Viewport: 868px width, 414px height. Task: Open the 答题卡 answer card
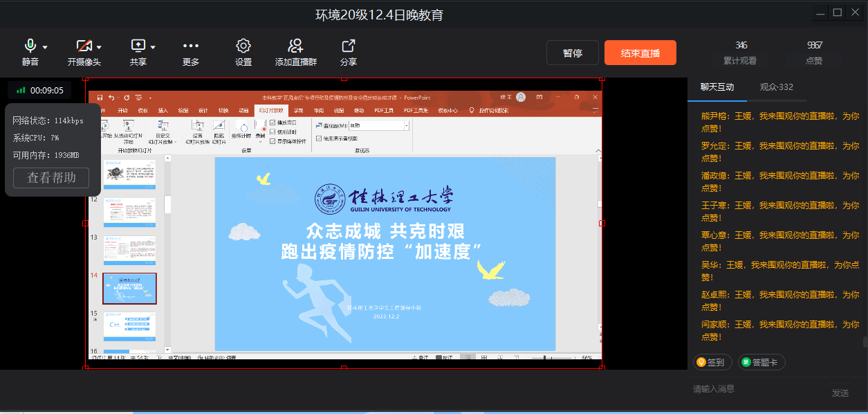coord(761,362)
